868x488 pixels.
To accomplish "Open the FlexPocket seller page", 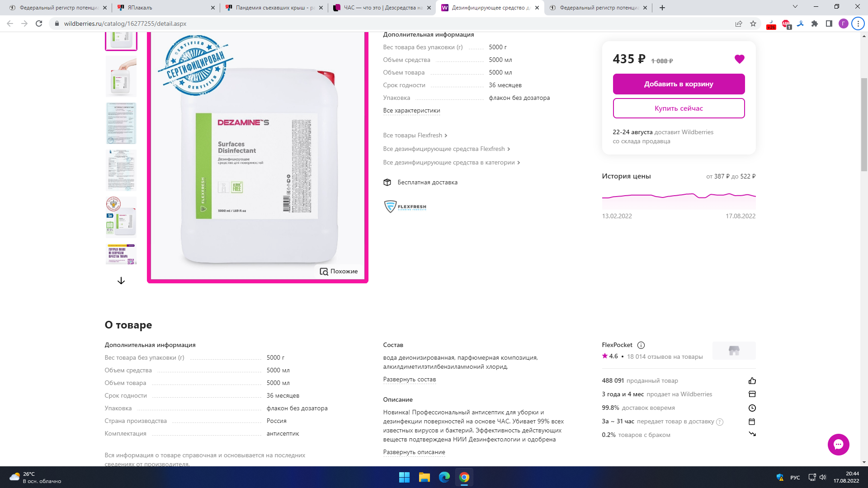I will (617, 345).
